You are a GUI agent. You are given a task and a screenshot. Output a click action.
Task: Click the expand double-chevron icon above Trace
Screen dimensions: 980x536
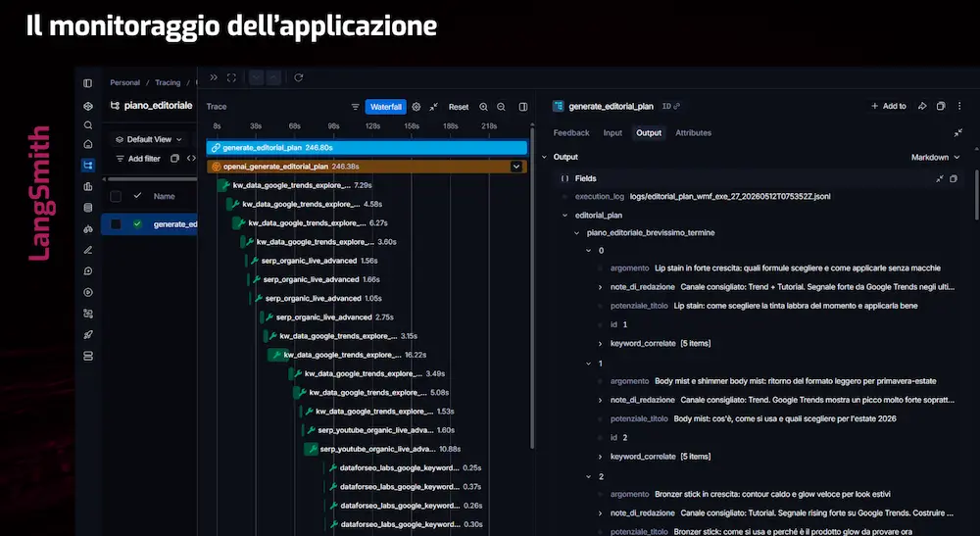tap(214, 77)
